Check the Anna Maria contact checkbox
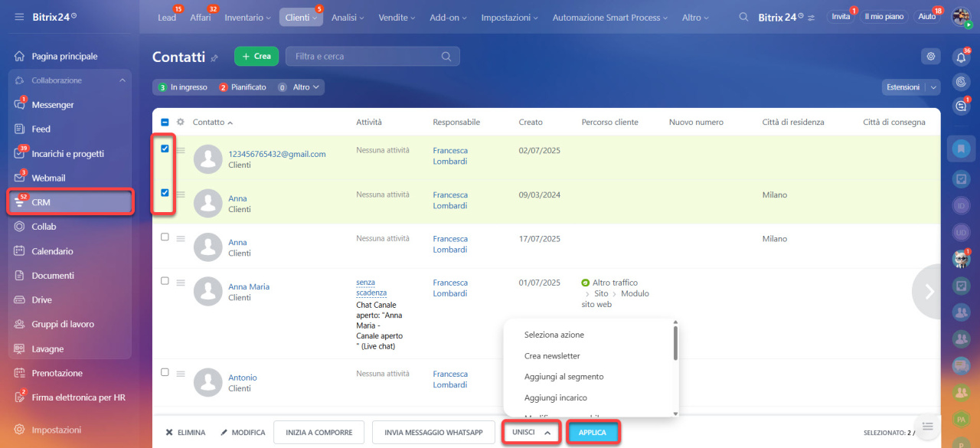Viewport: 980px width, 448px height. click(x=165, y=281)
